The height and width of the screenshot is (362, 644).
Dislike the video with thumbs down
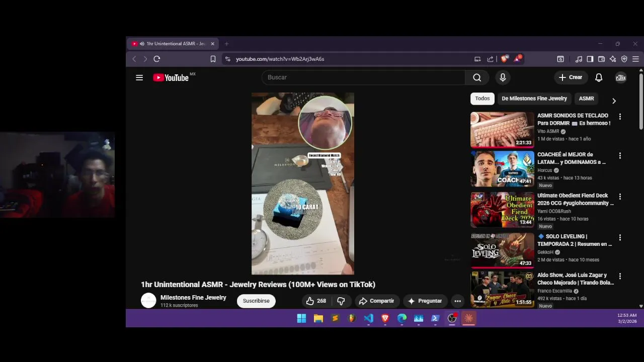coord(341,301)
